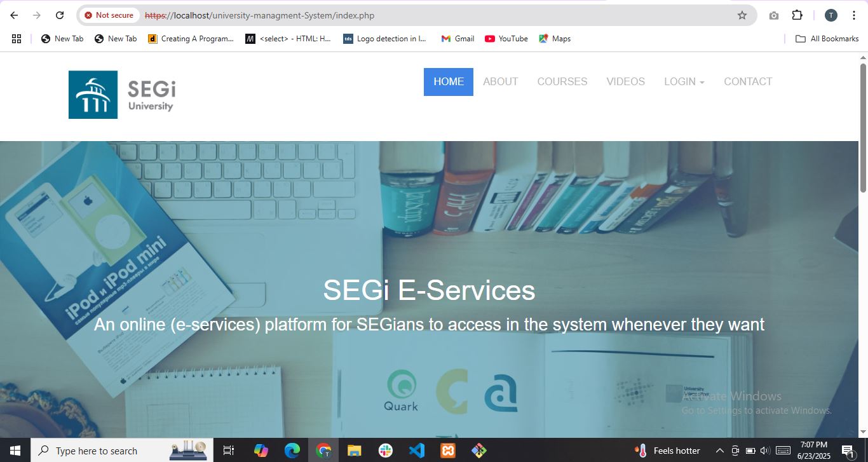Open the volume tray icon
868x462 pixels.
[764, 451]
